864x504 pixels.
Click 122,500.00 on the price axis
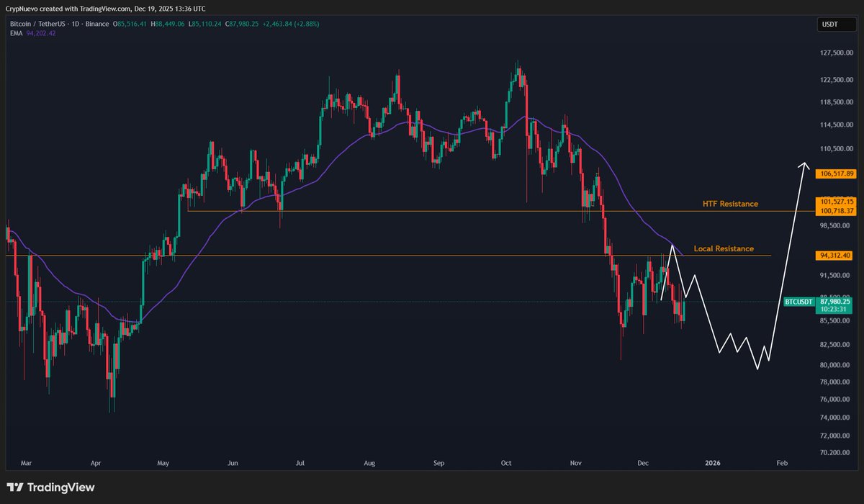coord(837,80)
